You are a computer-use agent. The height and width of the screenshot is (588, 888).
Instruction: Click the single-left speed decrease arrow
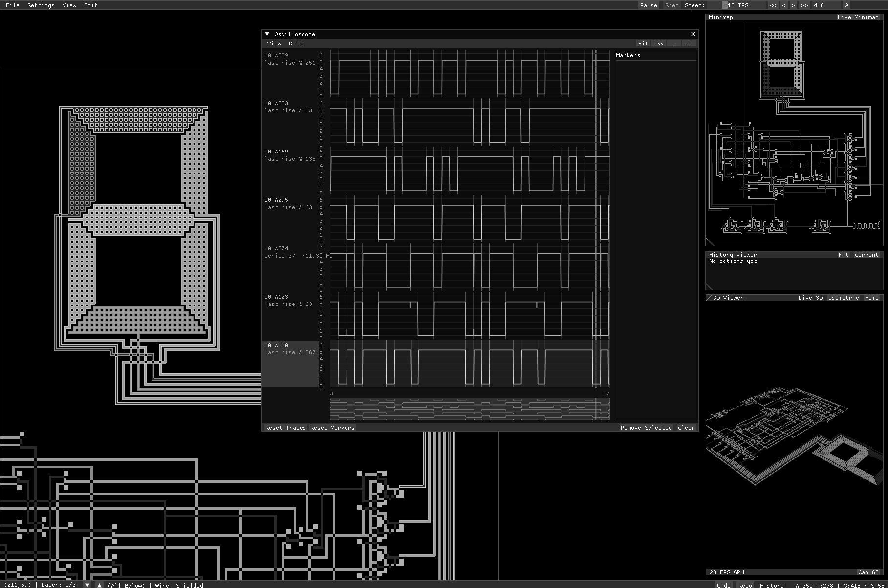pyautogui.click(x=784, y=5)
